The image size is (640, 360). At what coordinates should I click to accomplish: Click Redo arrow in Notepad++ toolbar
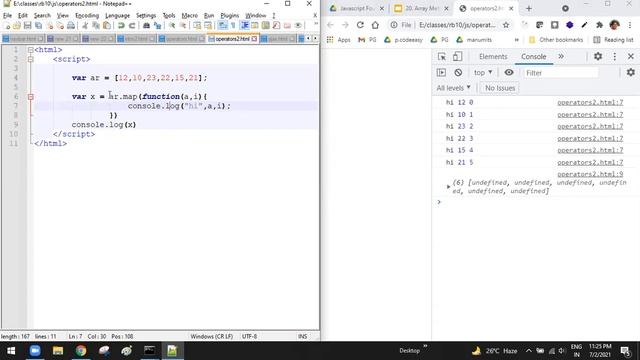click(x=132, y=26)
